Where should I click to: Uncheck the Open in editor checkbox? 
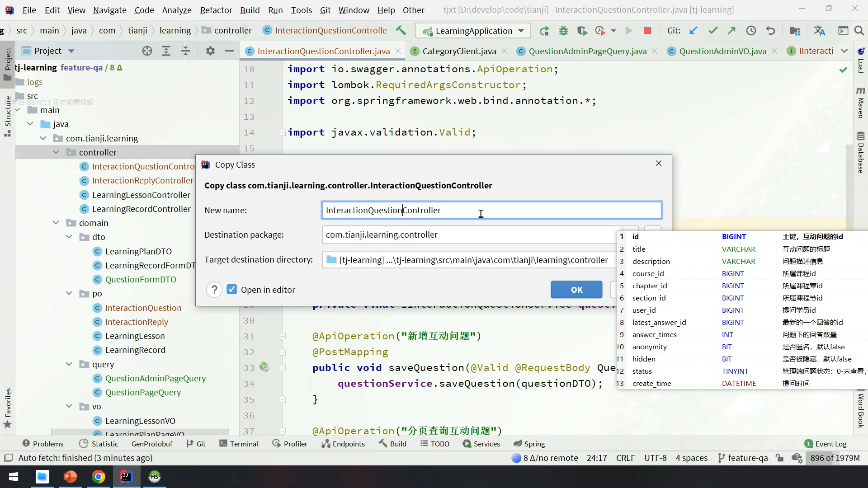click(x=232, y=290)
